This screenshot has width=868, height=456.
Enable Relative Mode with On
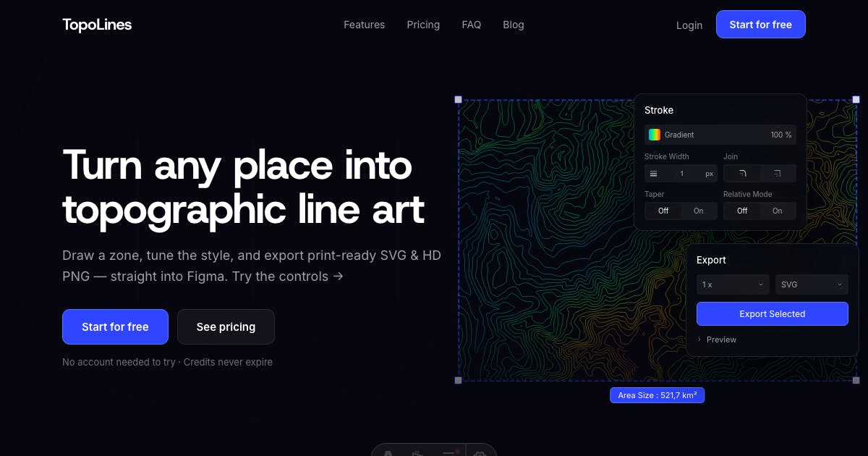tap(778, 211)
